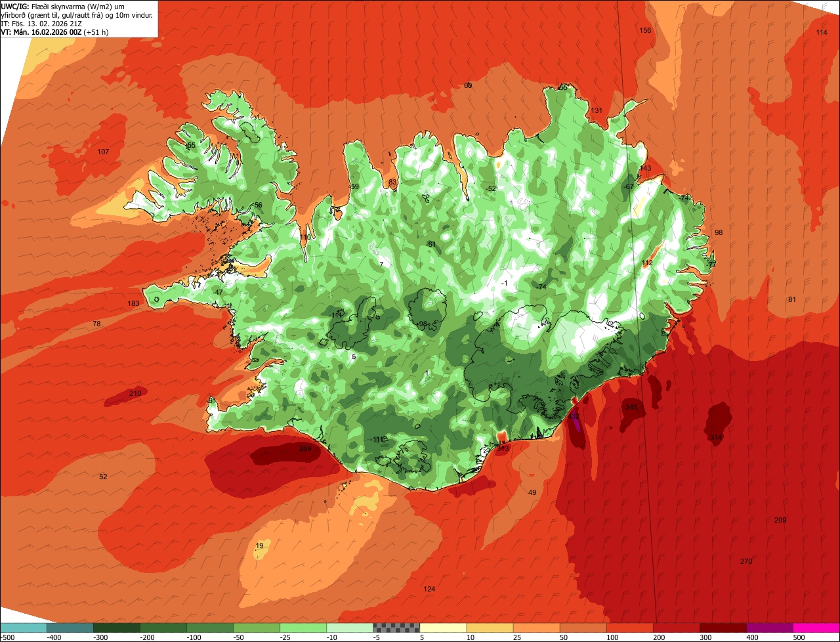Click the value 56 in the Westfjords

258,205
